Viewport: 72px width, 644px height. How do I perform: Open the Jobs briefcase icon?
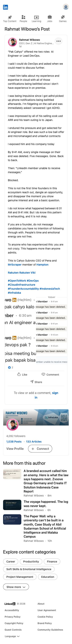coord(50,17)
